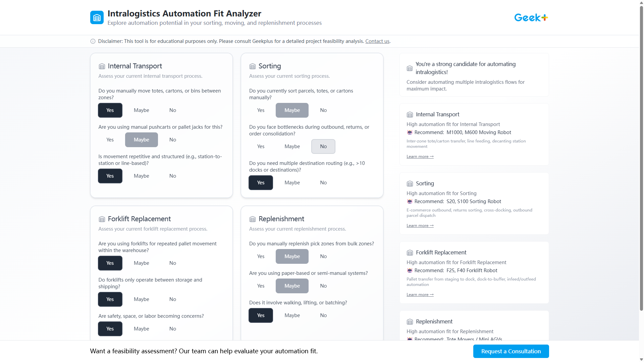Image resolution: width=644 pixels, height=362 pixels.
Task: Choose Maybe for multiple destination routing
Action: tap(292, 182)
